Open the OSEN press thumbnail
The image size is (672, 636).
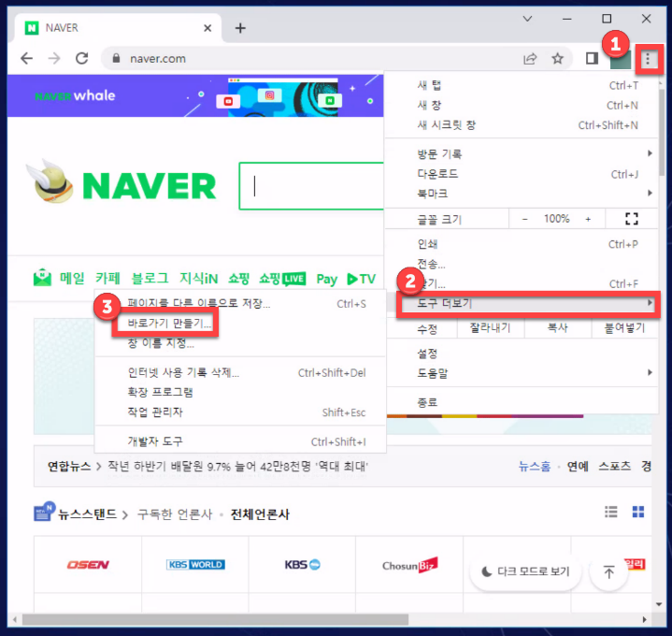tap(88, 565)
